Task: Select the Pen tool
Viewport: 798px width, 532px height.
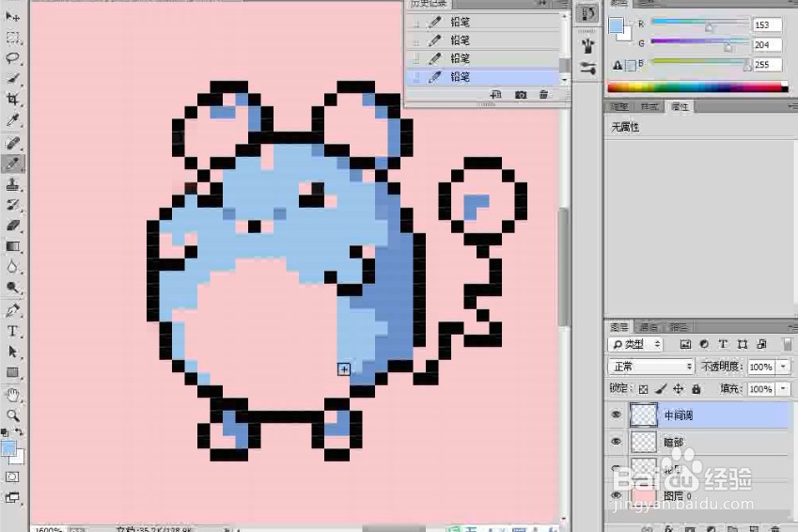Action: click(x=12, y=309)
